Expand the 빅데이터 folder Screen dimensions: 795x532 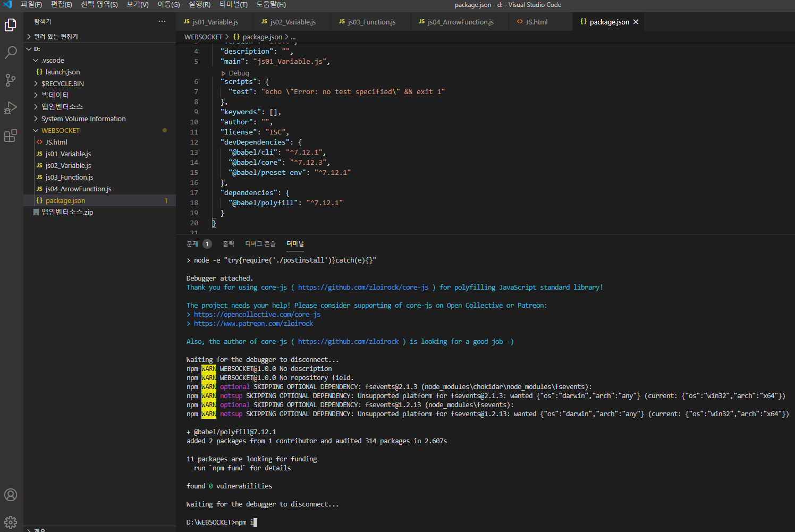36,95
